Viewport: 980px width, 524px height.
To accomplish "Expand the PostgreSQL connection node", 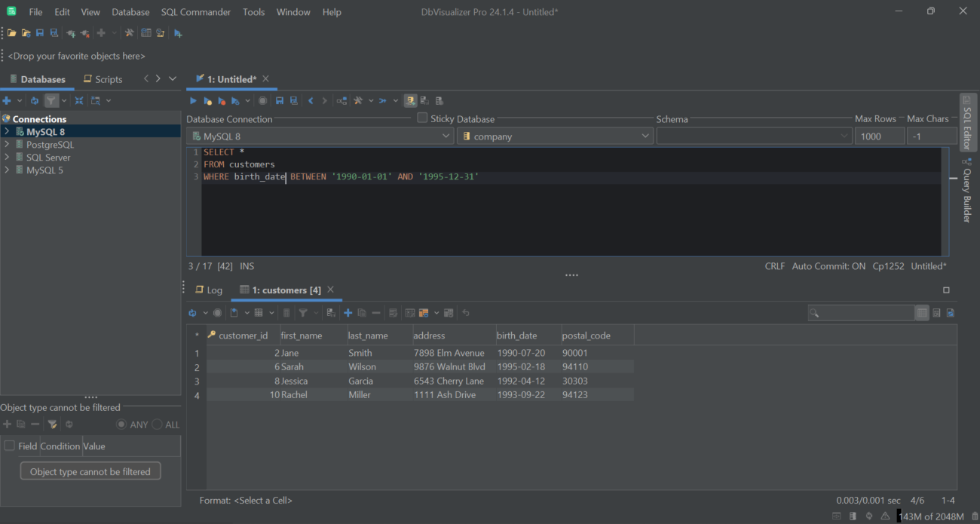I will [6, 144].
